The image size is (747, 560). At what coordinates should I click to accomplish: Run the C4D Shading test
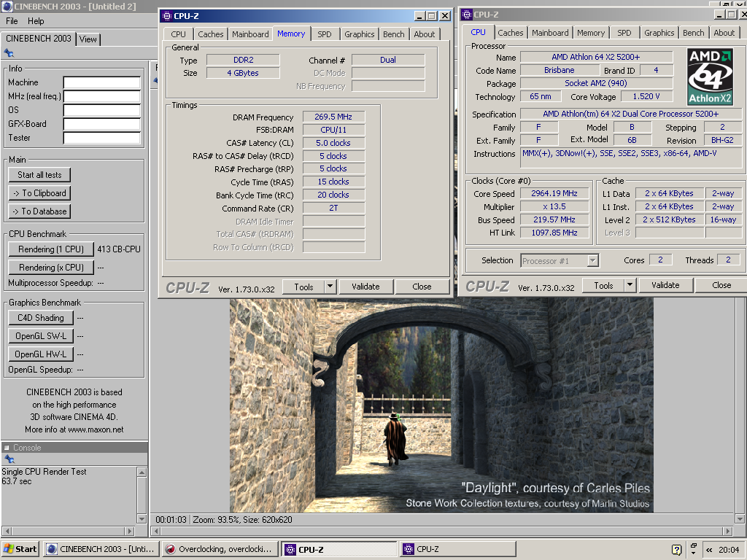pyautogui.click(x=41, y=318)
